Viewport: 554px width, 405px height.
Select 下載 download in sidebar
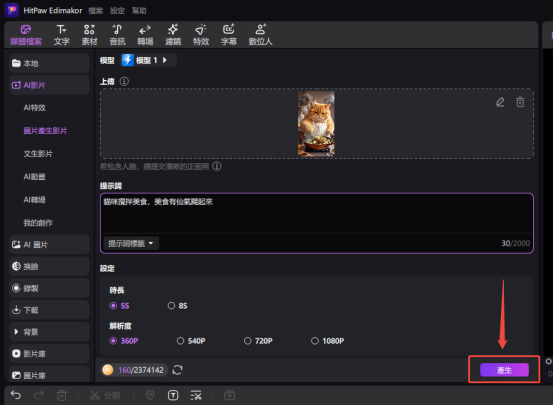(49, 310)
